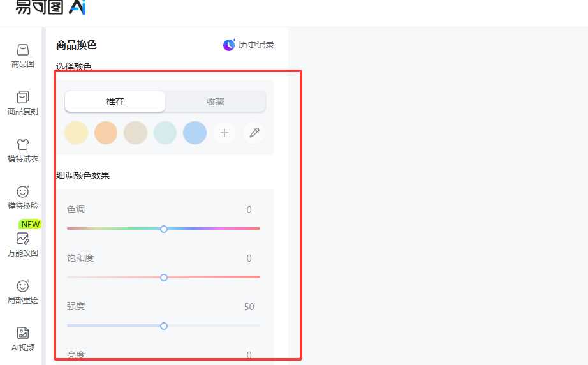Pick the peach orange color swatch
The height and width of the screenshot is (365, 588).
tap(106, 133)
